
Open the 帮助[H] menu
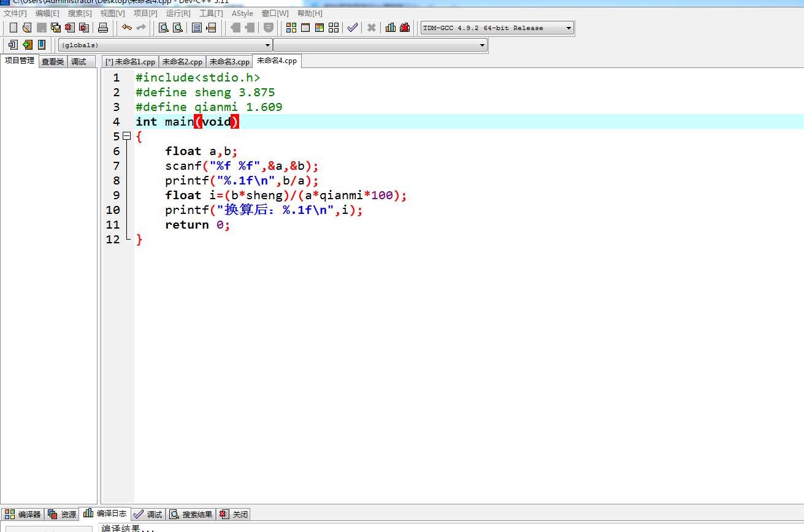(310, 13)
